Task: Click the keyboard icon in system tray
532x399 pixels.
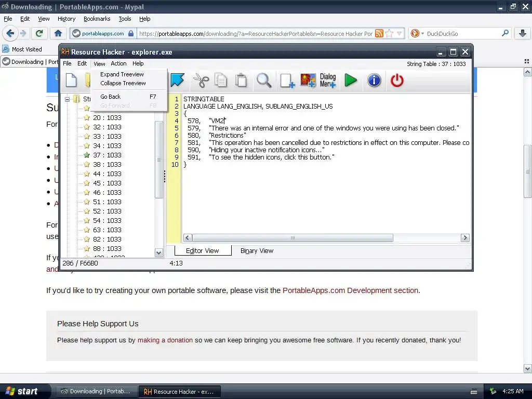Action: point(474,392)
